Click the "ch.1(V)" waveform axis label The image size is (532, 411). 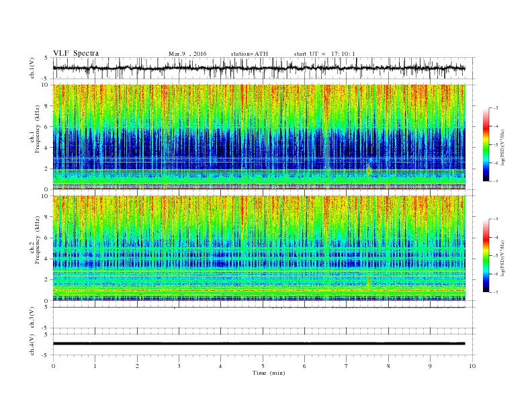pos(32,68)
